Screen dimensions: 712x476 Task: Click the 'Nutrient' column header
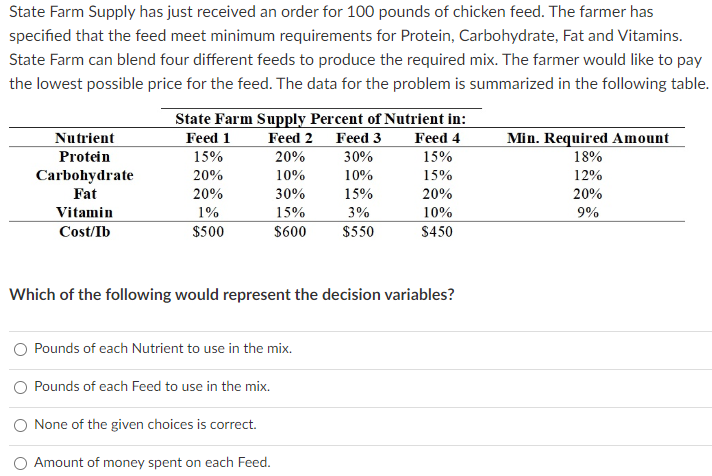[85, 138]
